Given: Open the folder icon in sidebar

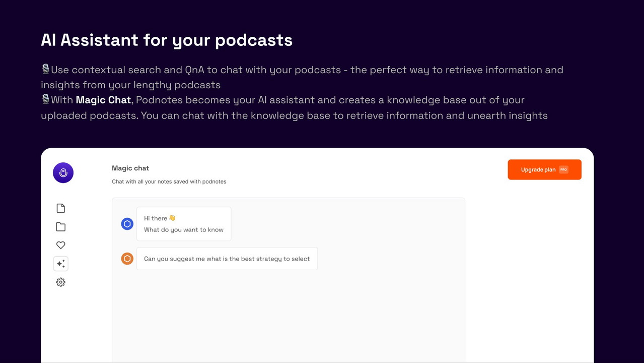Looking at the screenshot, I should (61, 227).
